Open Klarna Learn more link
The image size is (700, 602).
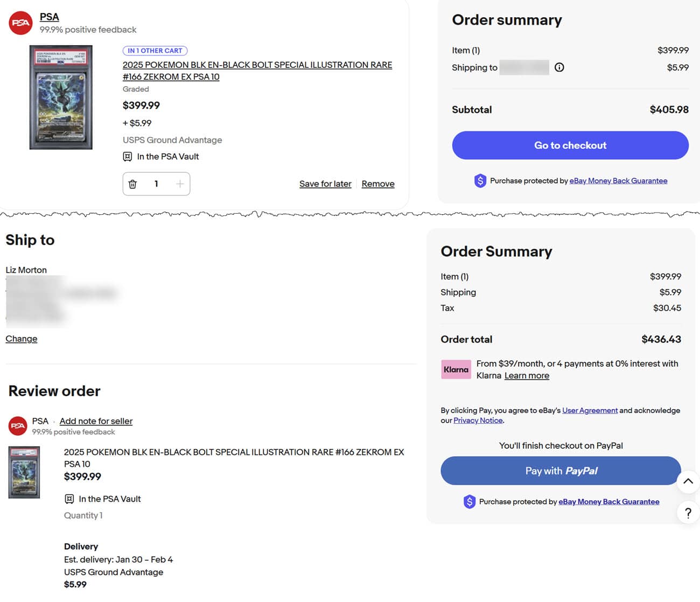pyautogui.click(x=527, y=376)
